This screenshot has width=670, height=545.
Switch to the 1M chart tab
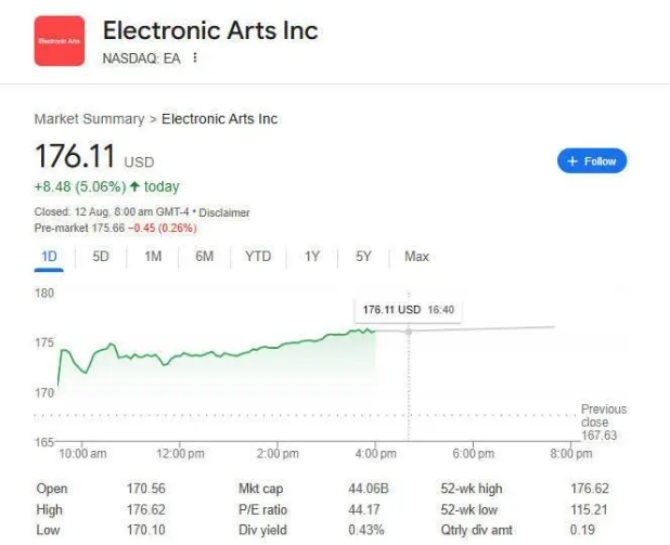153,257
